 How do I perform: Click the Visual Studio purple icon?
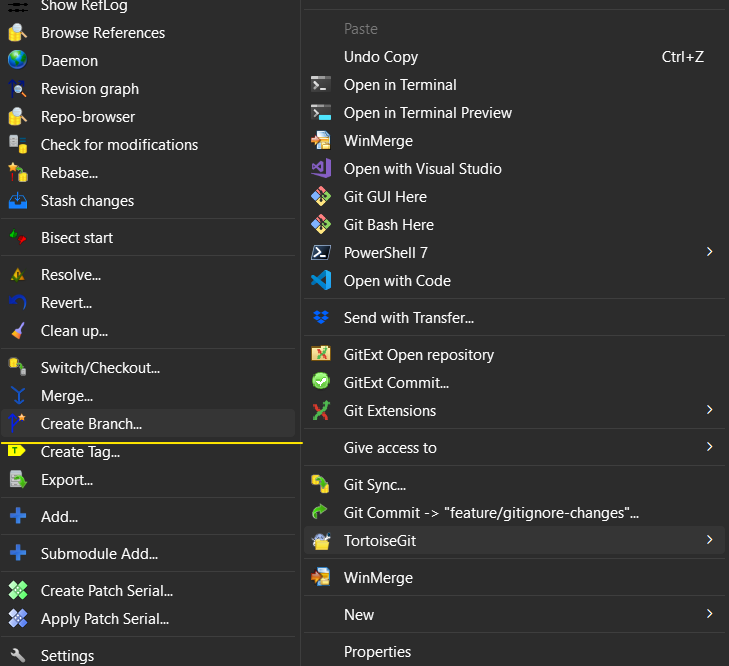coord(321,168)
